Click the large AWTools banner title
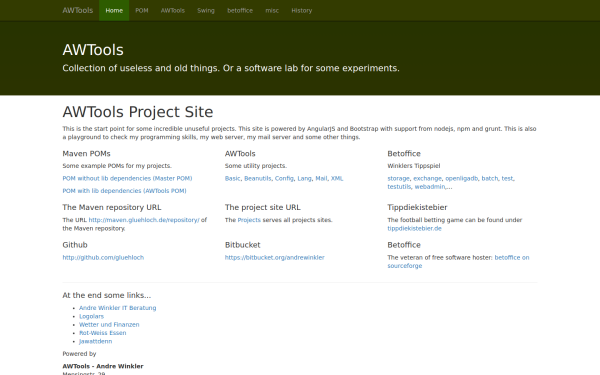This screenshot has height=375, width=600. pos(93,50)
